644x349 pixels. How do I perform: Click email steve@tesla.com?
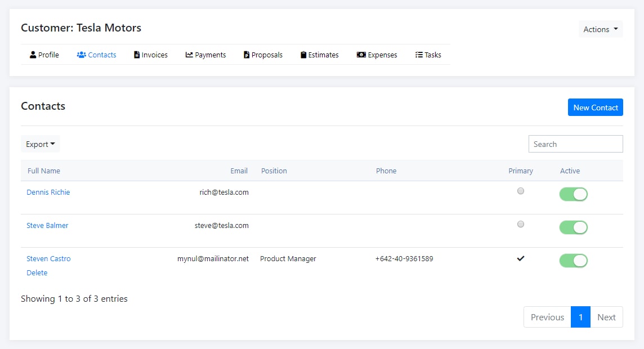222,225
